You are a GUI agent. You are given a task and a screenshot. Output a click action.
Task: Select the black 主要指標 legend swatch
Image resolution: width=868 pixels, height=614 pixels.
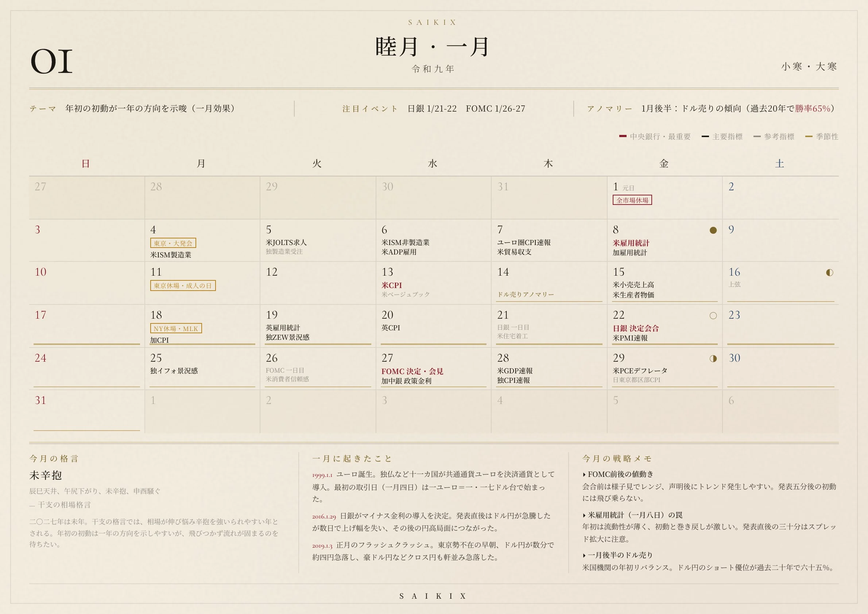(705, 136)
